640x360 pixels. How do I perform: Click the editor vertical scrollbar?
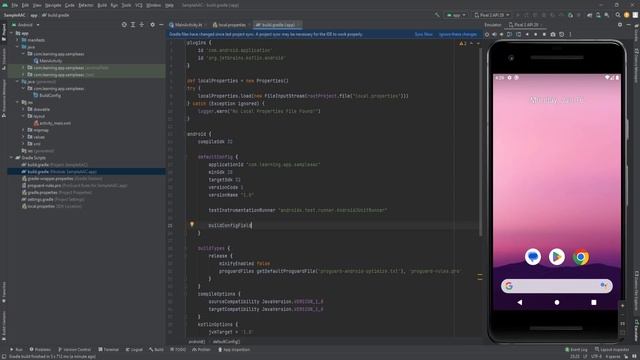click(480, 143)
